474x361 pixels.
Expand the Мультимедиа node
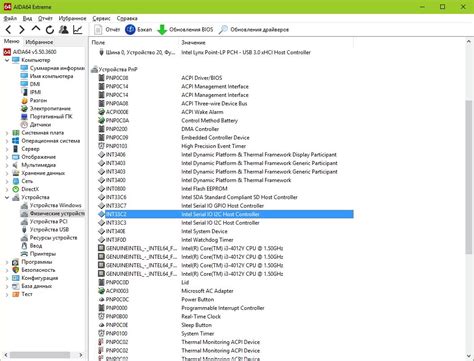coord(7,165)
